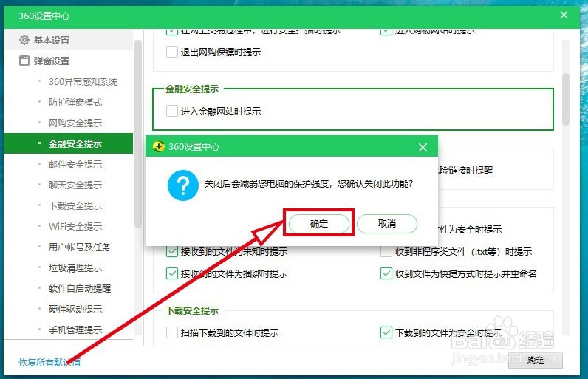
Task: Toggle 接收到的文件为未知时提示 checkbox
Action: (172, 251)
